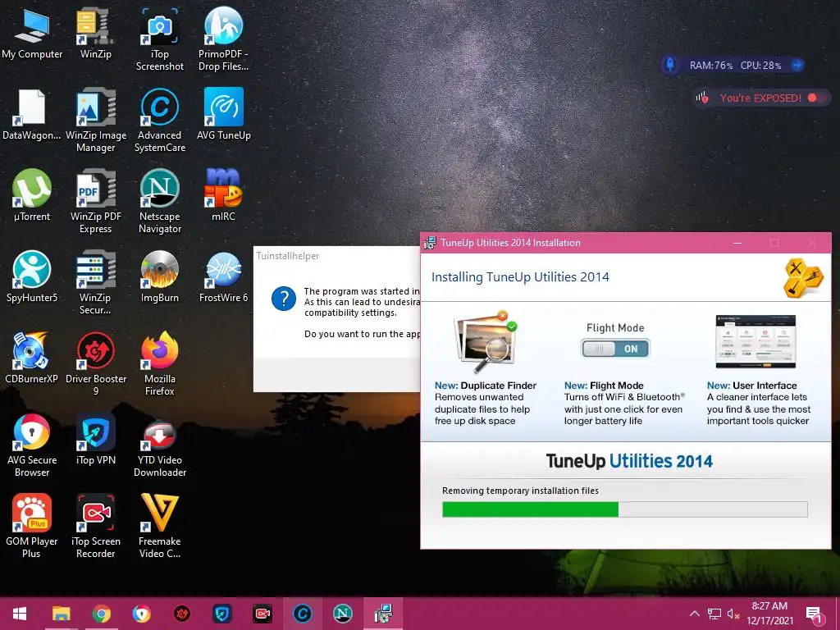The image size is (840, 630).
Task: Expand the RAM/CPU widget arrow
Action: point(797,66)
